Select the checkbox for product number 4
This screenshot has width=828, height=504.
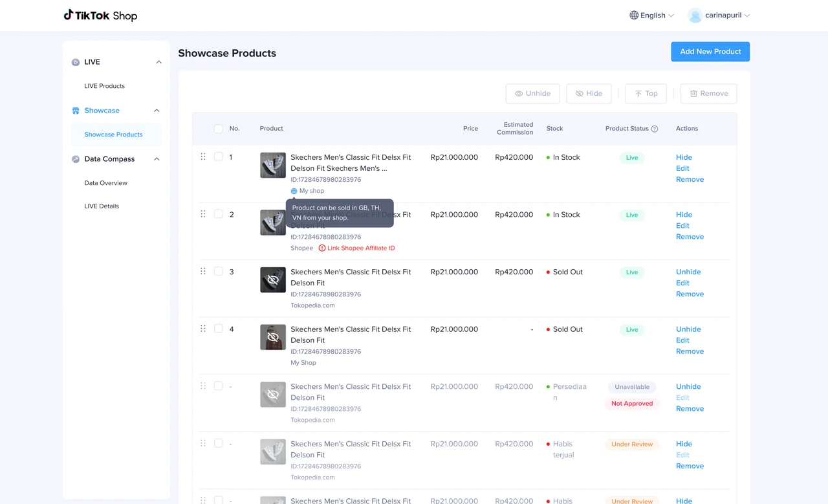(x=219, y=329)
